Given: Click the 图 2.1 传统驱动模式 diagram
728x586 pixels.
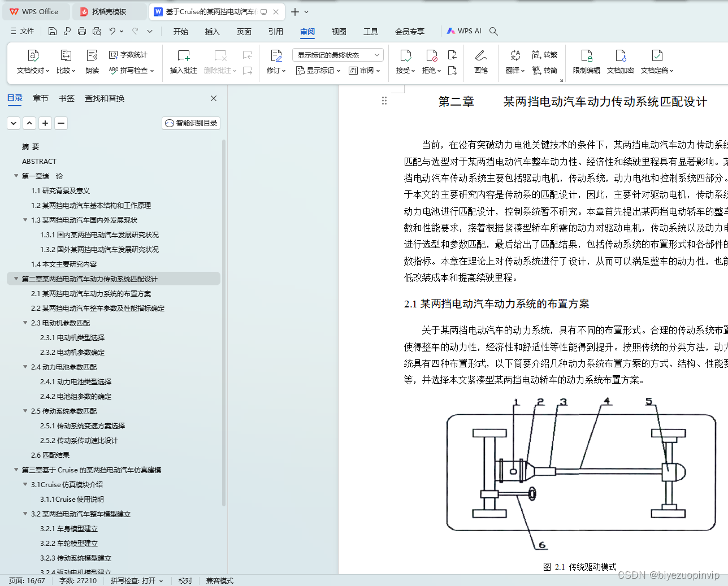Looking at the screenshot, I should point(582,474).
